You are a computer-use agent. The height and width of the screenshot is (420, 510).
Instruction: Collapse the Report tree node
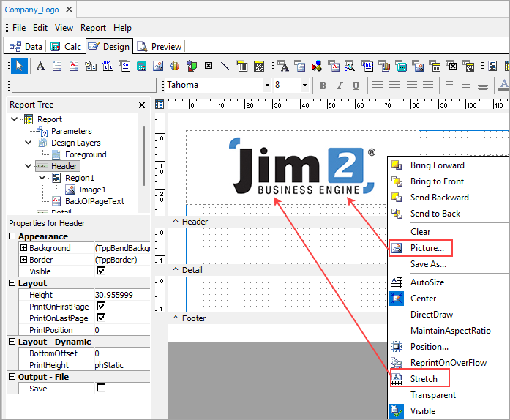[15, 119]
